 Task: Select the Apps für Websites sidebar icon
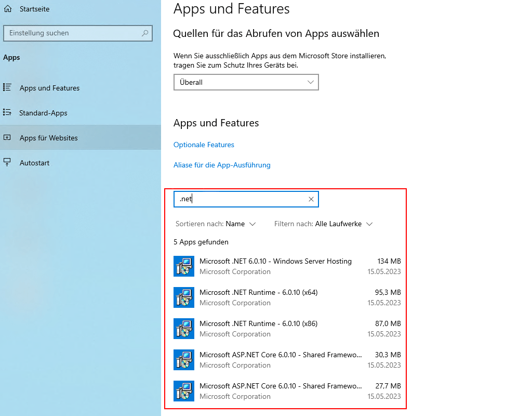coord(10,137)
